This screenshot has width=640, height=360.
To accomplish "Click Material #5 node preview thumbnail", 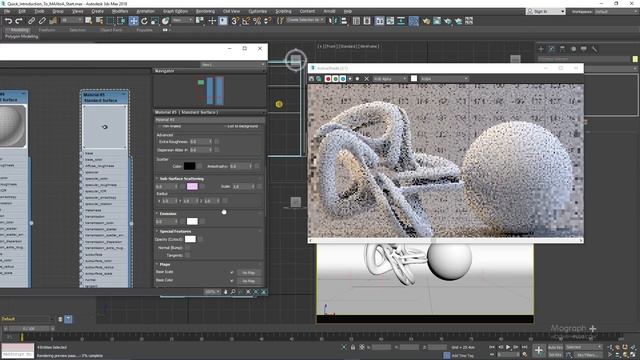I will coord(104,127).
